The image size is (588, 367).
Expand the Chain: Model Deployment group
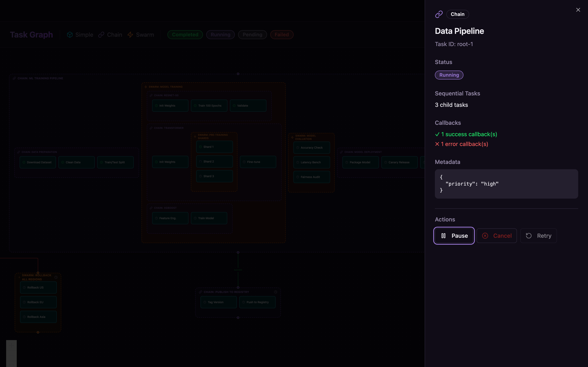tap(363, 152)
